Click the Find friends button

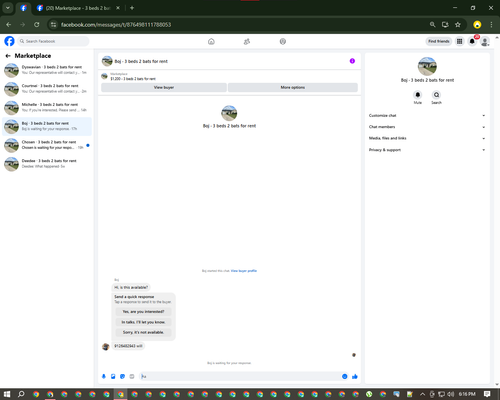coord(439,41)
